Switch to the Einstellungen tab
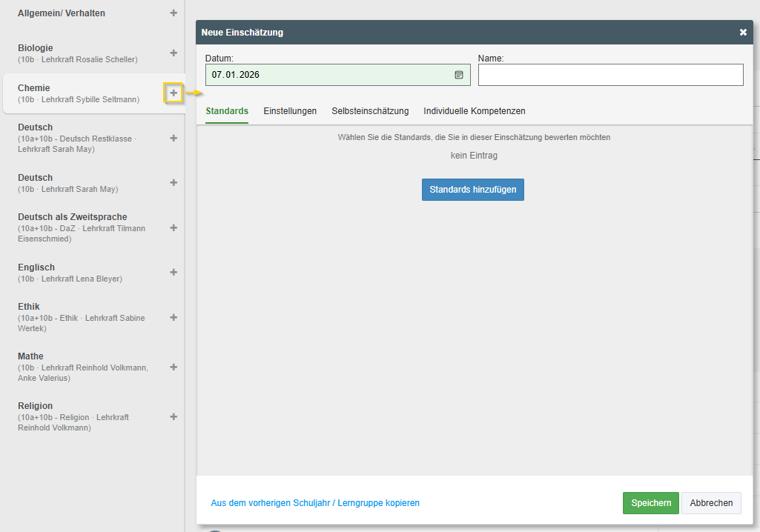This screenshot has height=532, width=760. coord(290,111)
